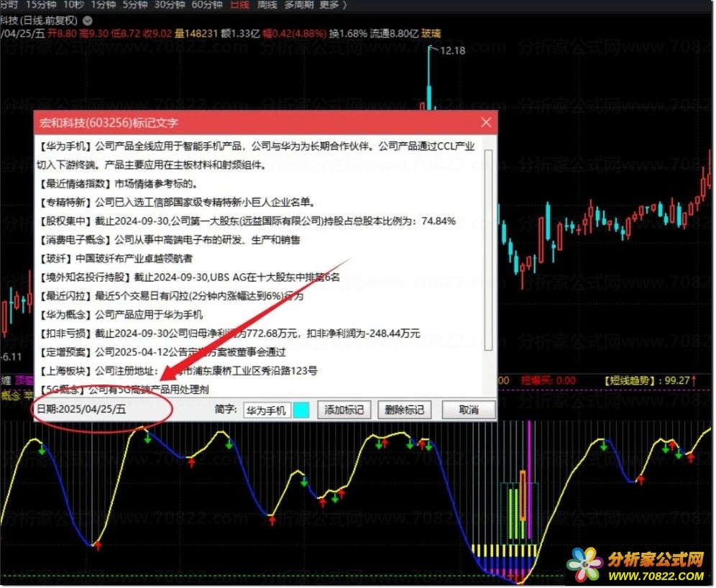This screenshot has height=588, width=716.
Task: Switch to the 60分钟 period tab
Action: point(207,5)
